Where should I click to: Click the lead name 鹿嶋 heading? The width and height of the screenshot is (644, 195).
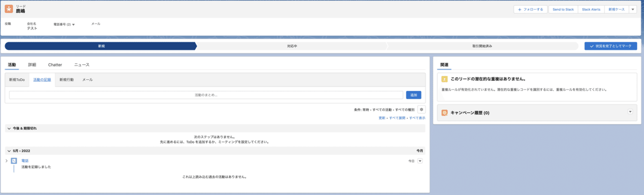coord(20,11)
